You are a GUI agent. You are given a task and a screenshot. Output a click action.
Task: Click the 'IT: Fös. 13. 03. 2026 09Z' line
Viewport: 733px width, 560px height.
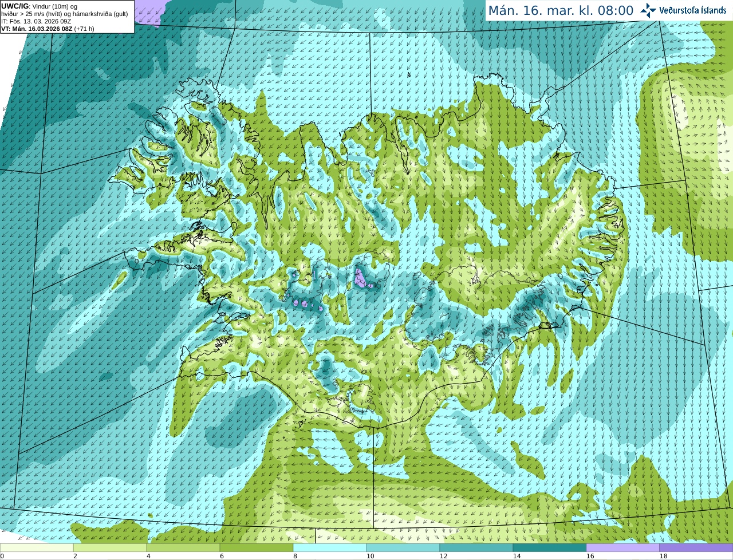click(36, 21)
